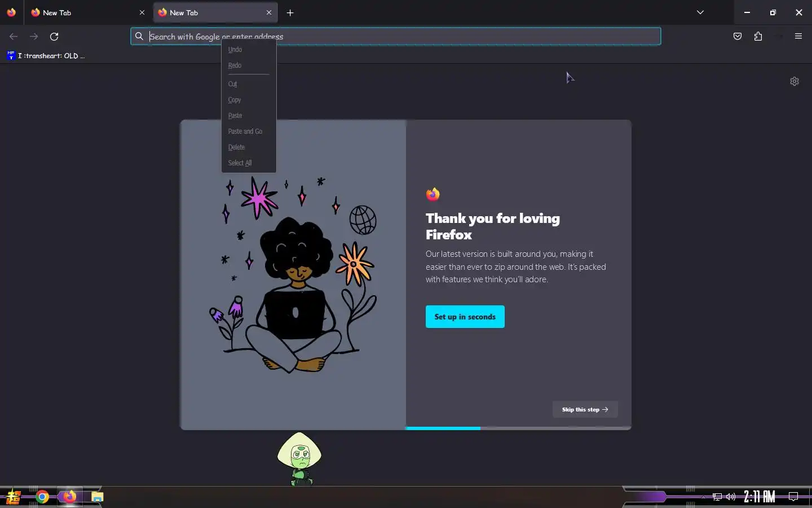
Task: Close the first New Tab
Action: (142, 12)
